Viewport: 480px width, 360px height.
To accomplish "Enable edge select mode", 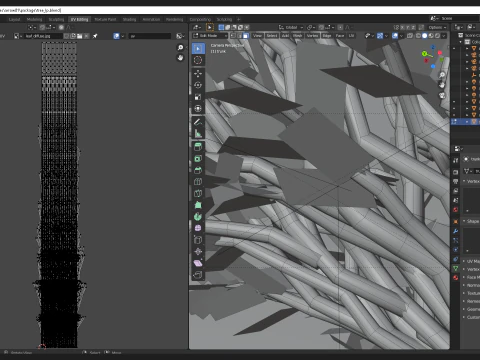I will pos(239,36).
